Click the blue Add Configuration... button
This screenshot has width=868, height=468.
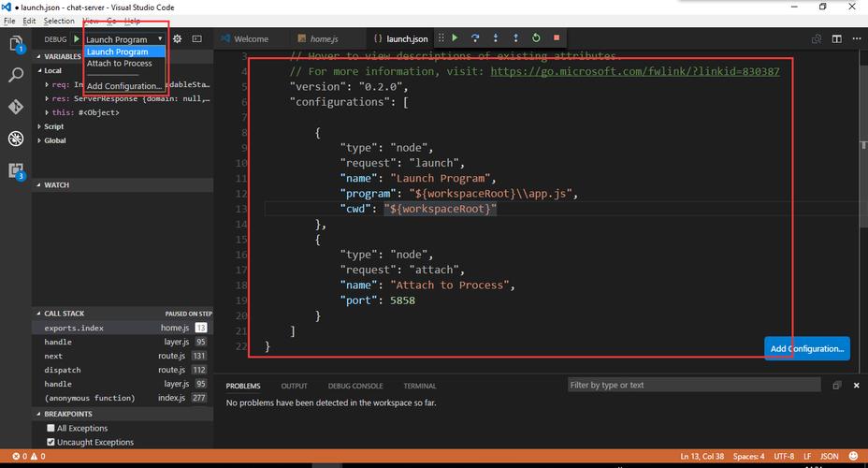(807, 348)
